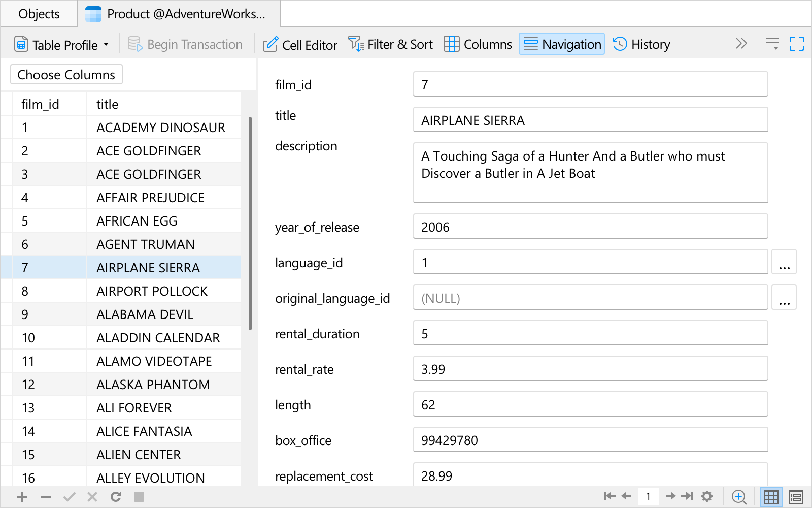Viewport: 812px width, 508px height.
Task: Open the language_id foreign key picker
Action: click(x=784, y=262)
